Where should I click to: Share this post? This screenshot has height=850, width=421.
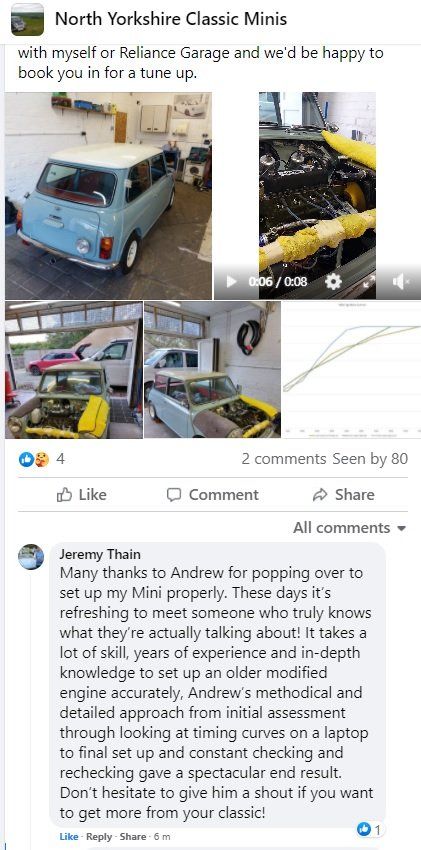tap(344, 494)
